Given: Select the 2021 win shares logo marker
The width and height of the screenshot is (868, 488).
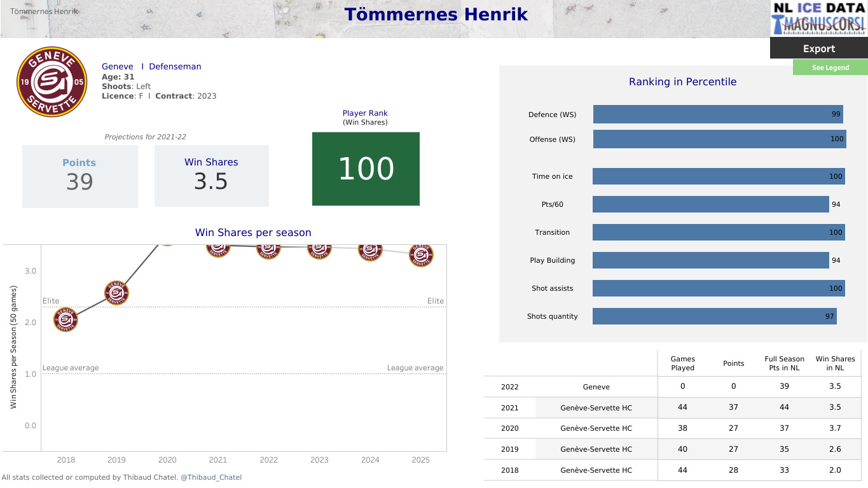Looking at the screenshot, I should [217, 250].
